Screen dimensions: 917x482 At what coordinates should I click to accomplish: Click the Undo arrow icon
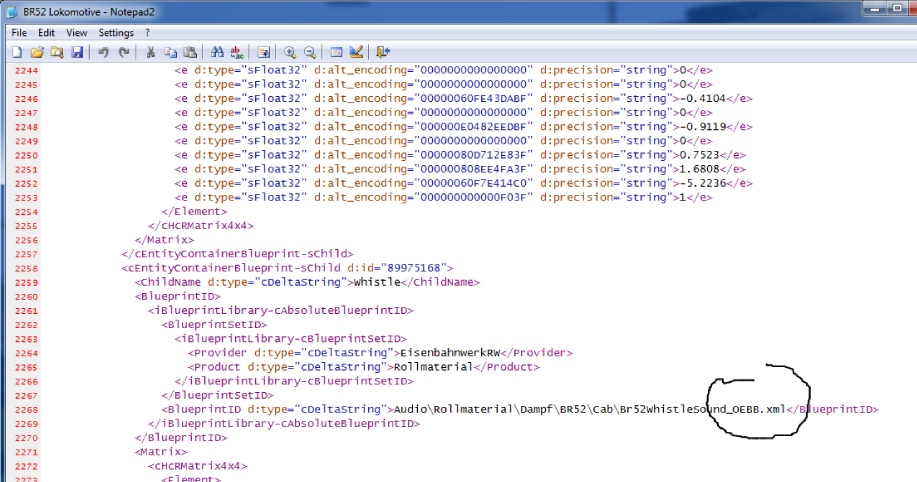(103, 52)
